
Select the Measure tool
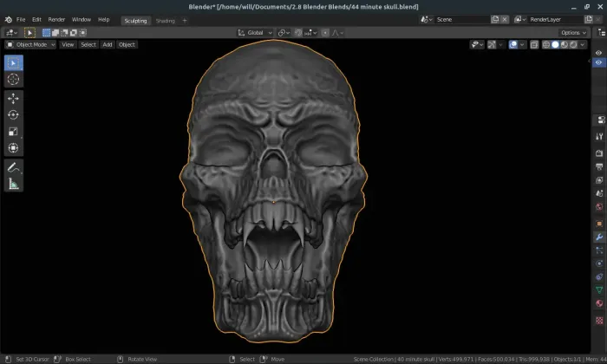(x=14, y=184)
